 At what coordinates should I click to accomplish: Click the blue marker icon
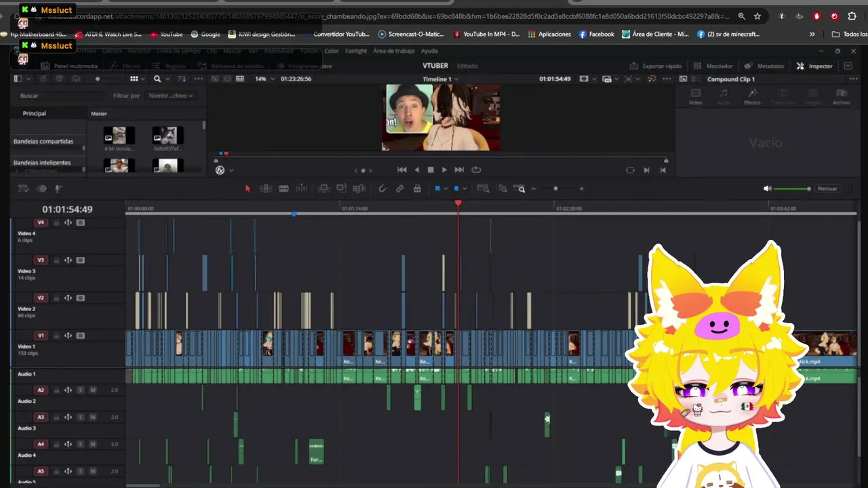point(456,188)
